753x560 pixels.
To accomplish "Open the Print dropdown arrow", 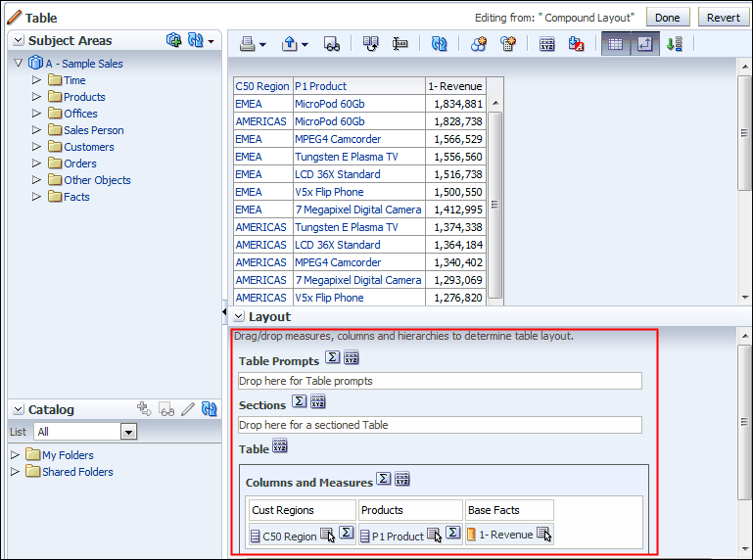I will pyautogui.click(x=262, y=45).
